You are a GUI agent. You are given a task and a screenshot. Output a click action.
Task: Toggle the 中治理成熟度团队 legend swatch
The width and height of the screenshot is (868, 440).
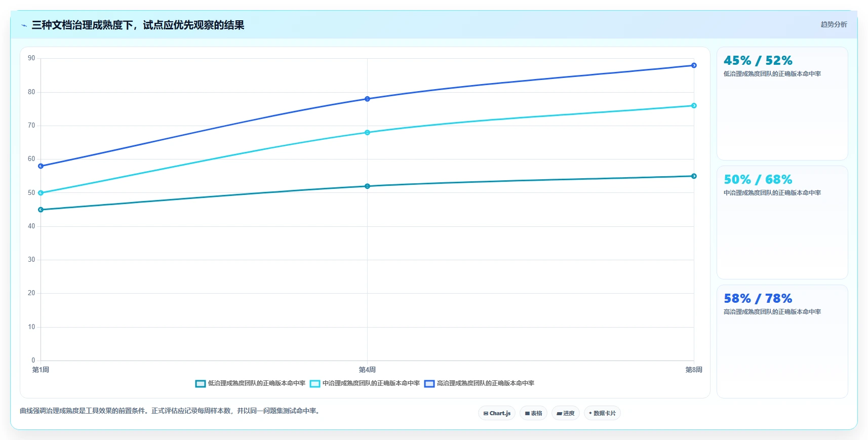click(315, 384)
